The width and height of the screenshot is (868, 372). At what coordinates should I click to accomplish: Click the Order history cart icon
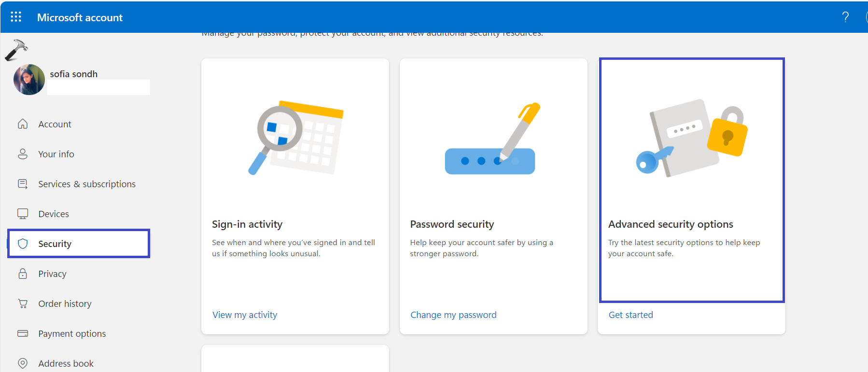click(x=23, y=303)
